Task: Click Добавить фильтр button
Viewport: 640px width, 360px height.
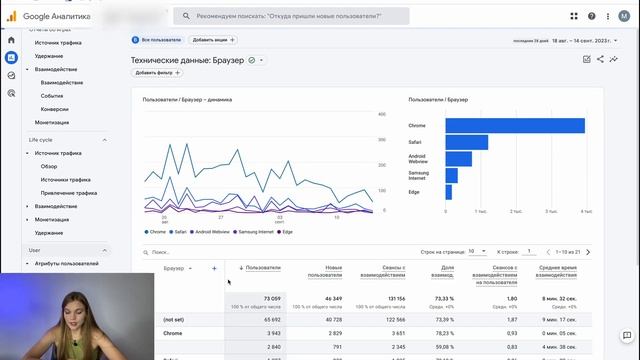Action: click(157, 73)
